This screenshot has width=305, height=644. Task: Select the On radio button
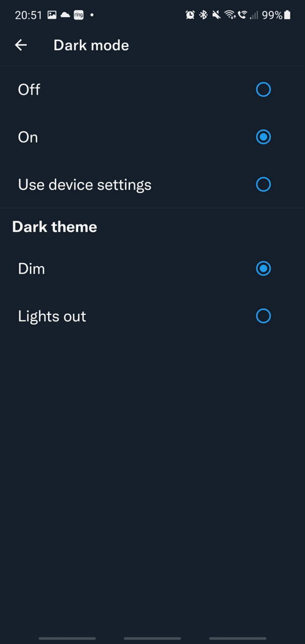click(263, 137)
